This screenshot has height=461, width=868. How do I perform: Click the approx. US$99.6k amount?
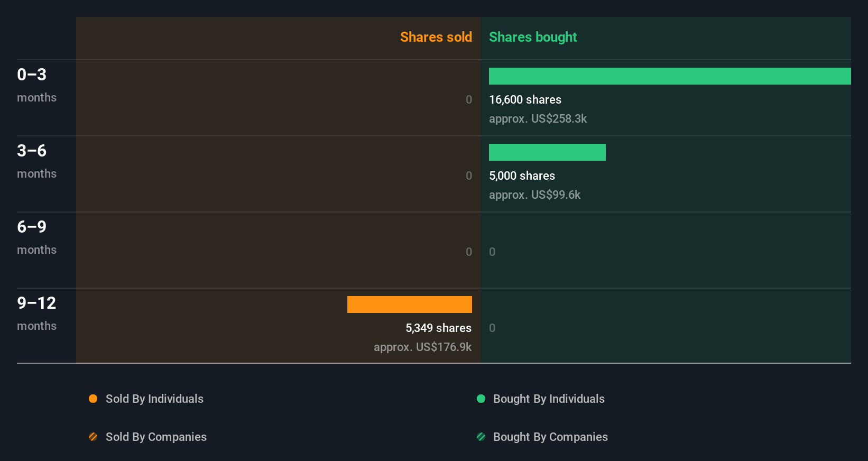[534, 195]
